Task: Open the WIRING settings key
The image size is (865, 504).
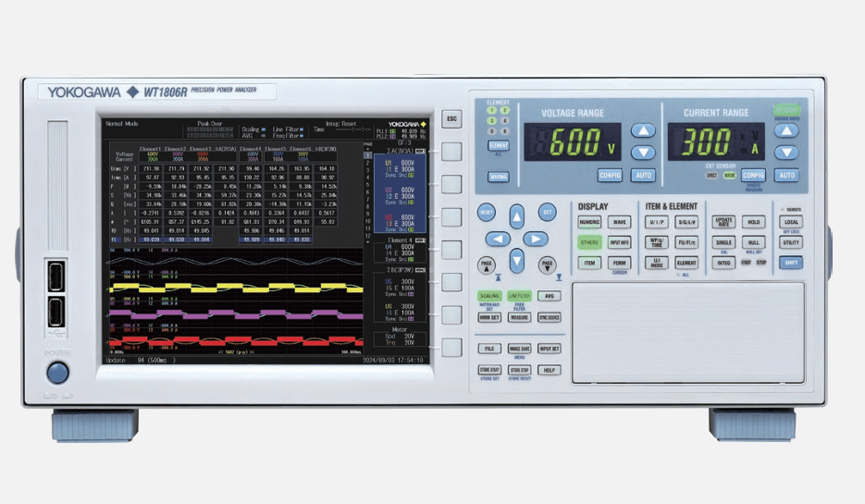Action: pyautogui.click(x=498, y=177)
